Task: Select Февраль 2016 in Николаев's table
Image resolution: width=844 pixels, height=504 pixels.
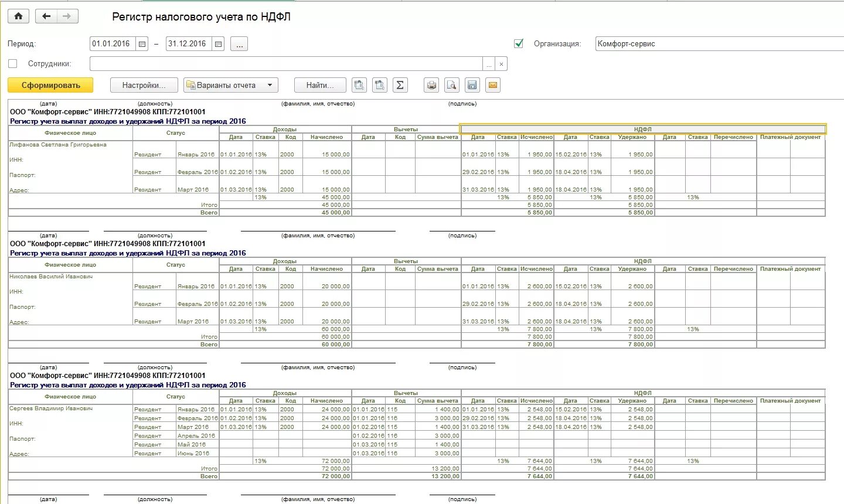Action: [197, 304]
